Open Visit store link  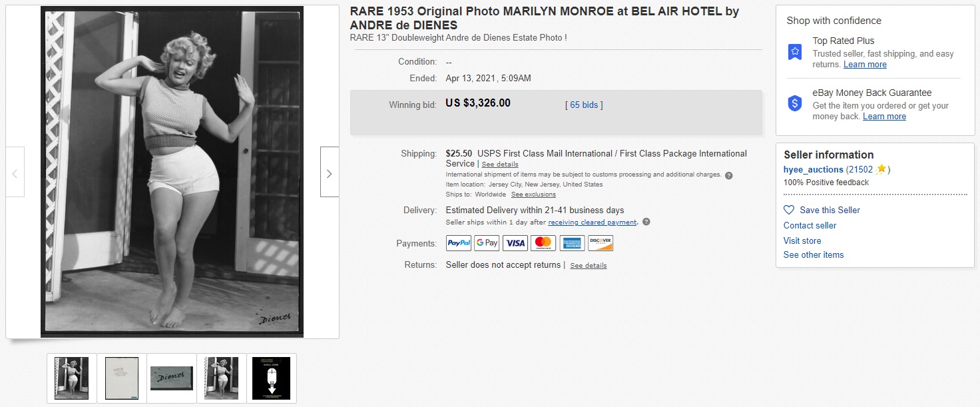[802, 240]
